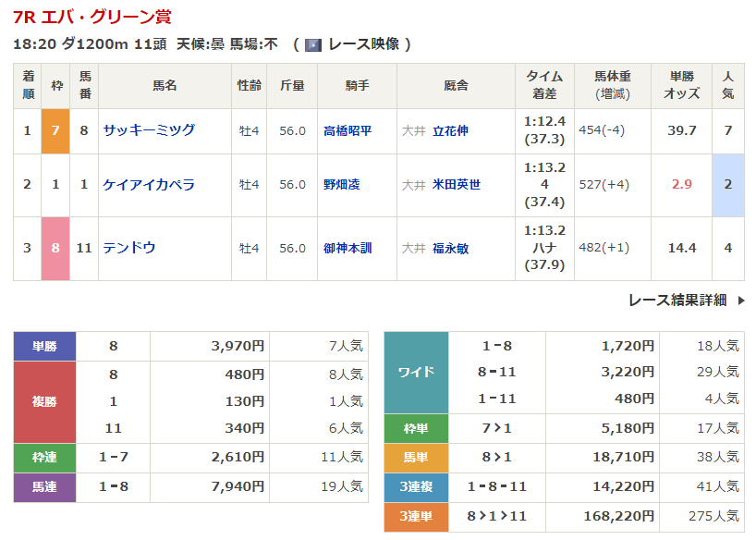Open trainer 福永敏 profile
756x540 pixels.
coord(450,248)
